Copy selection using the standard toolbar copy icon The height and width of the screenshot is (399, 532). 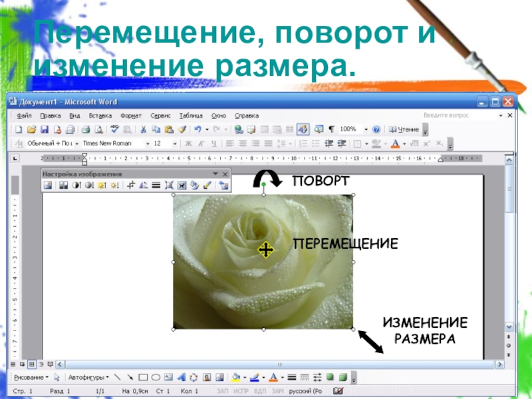coord(156,129)
